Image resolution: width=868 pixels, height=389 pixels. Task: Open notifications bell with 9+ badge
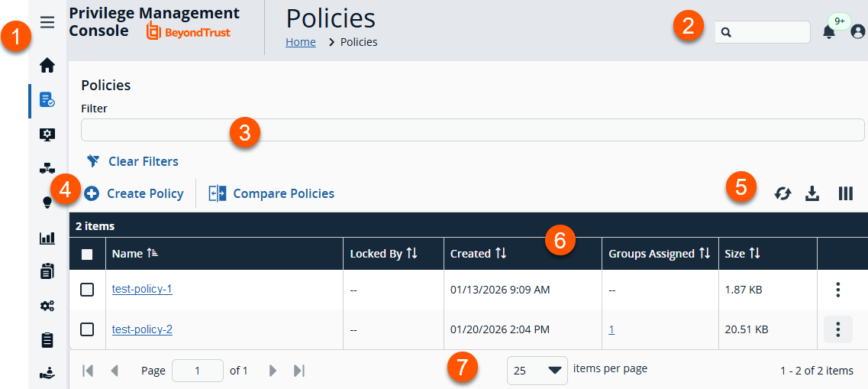(829, 32)
